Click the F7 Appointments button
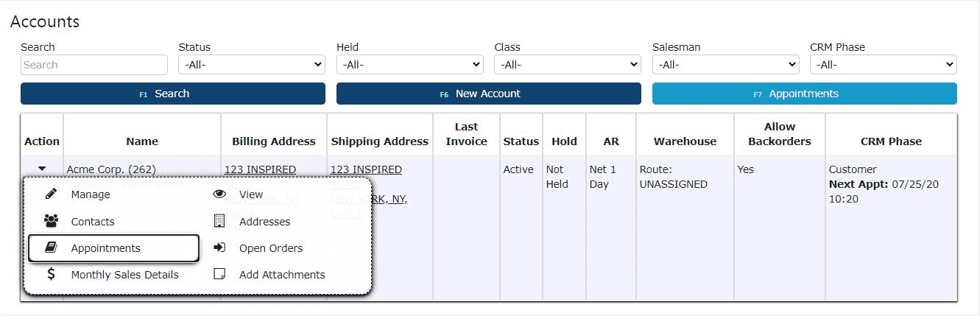The image size is (980, 316). [x=805, y=94]
